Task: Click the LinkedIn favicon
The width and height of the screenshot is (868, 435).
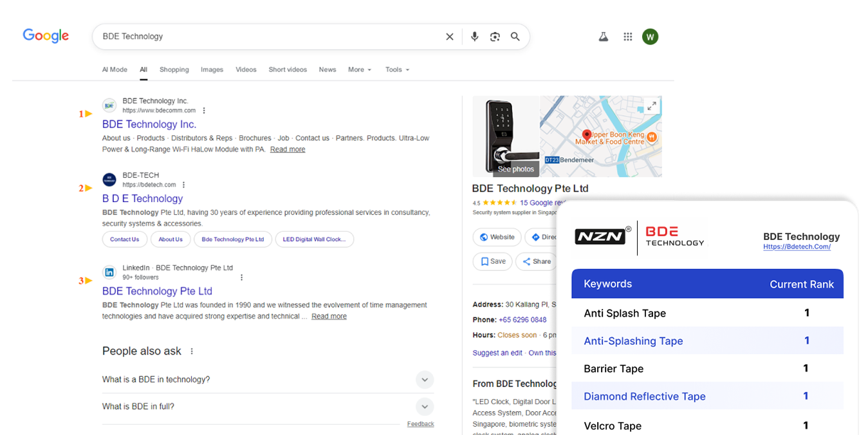Action: tap(109, 272)
